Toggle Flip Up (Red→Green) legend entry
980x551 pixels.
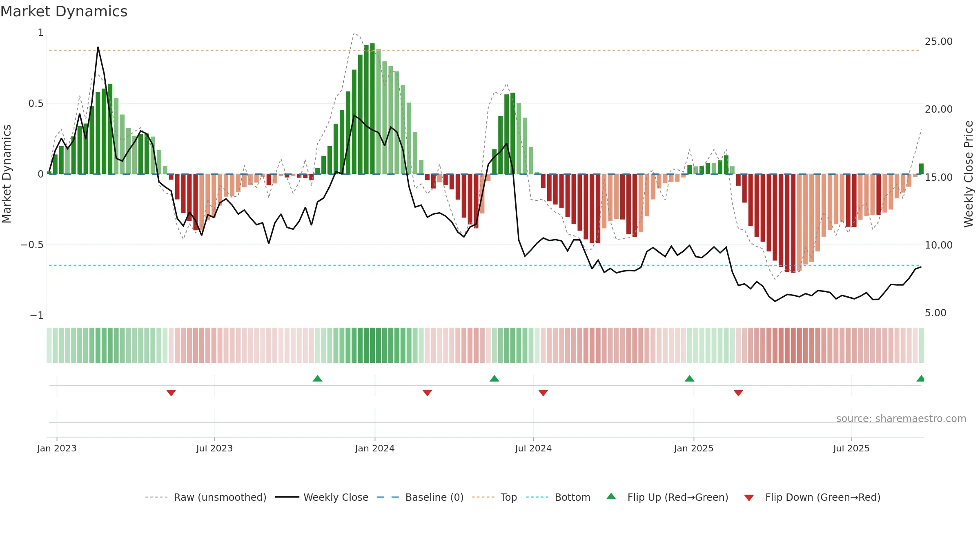tap(667, 497)
